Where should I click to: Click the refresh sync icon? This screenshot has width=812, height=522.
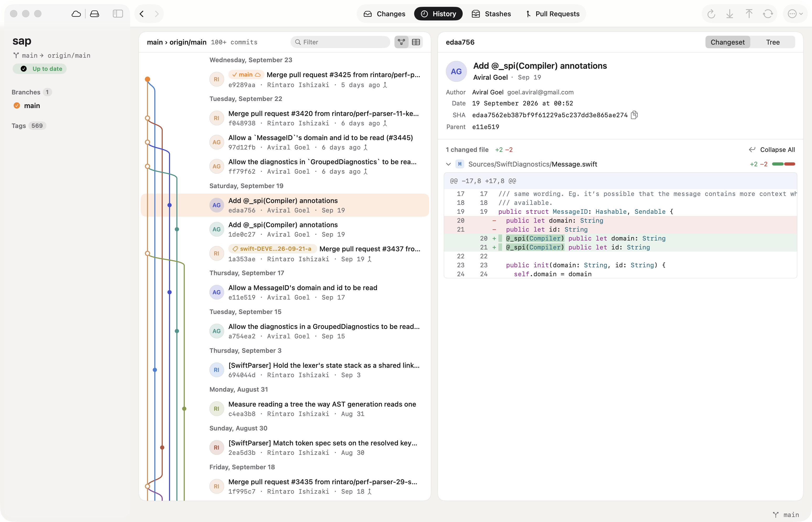768,14
